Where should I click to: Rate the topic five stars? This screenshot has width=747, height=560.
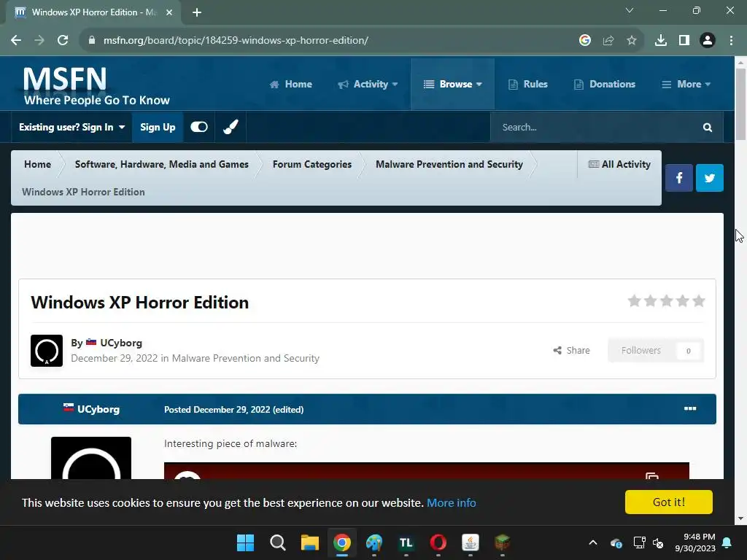click(698, 301)
